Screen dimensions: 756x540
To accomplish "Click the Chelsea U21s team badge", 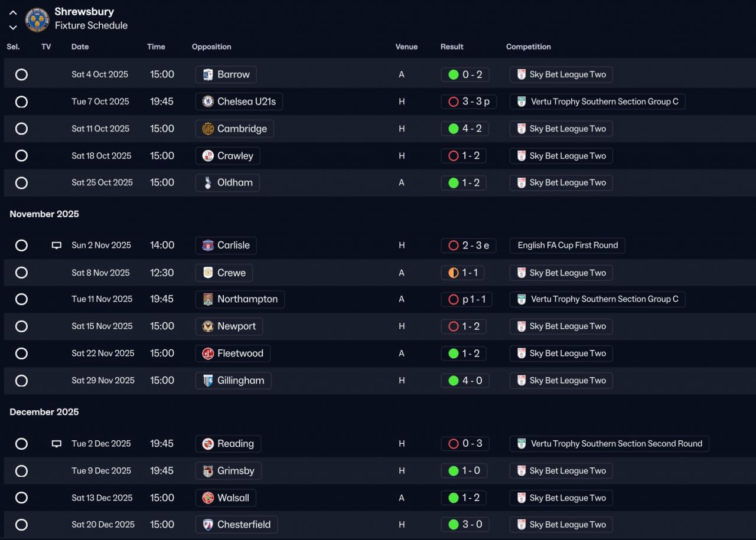I will 208,102.
